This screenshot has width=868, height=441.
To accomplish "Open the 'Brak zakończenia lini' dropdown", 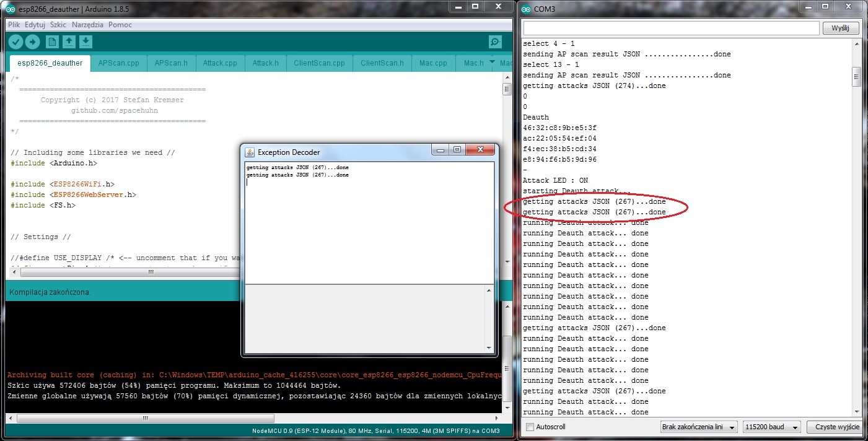I will tap(699, 426).
